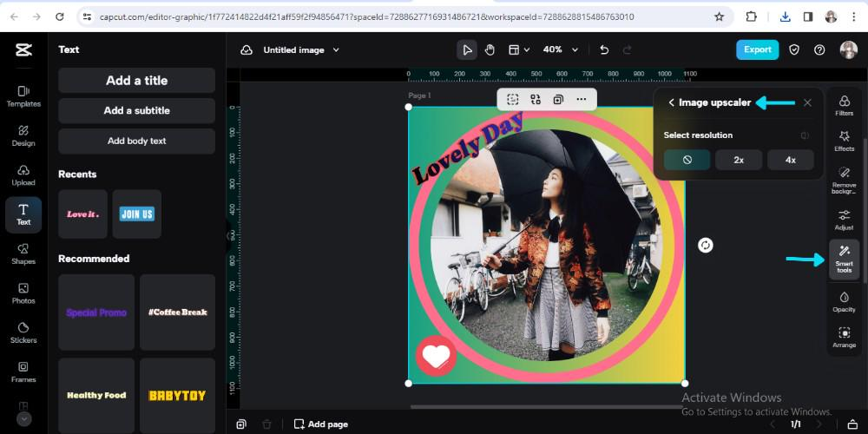Viewport: 868px width, 434px height.
Task: Reload the browser page
Action: click(60, 16)
